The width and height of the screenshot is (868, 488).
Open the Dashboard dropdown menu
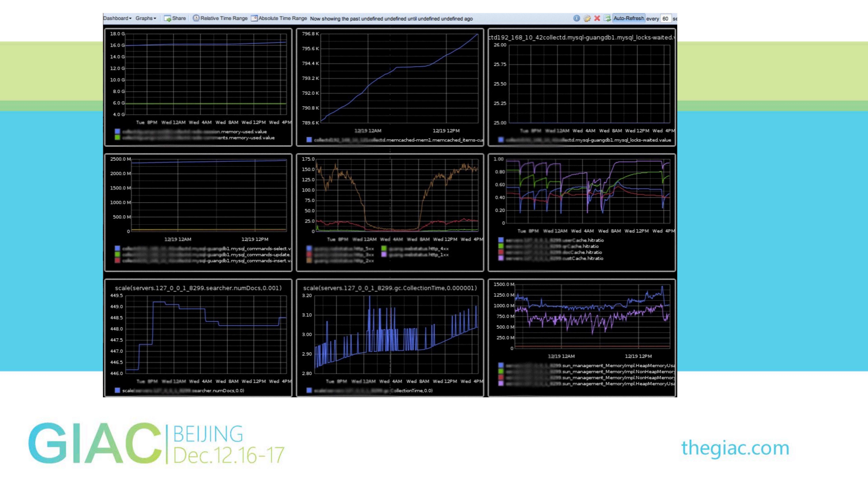(117, 18)
